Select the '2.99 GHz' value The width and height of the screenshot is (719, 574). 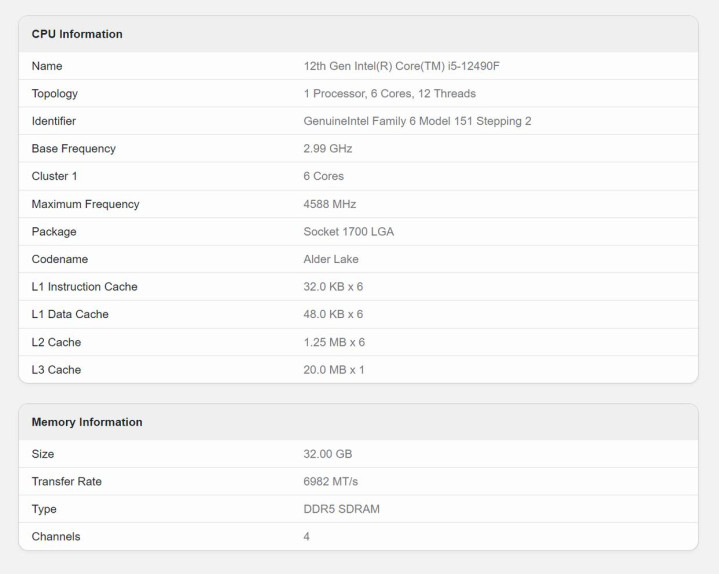coord(328,149)
